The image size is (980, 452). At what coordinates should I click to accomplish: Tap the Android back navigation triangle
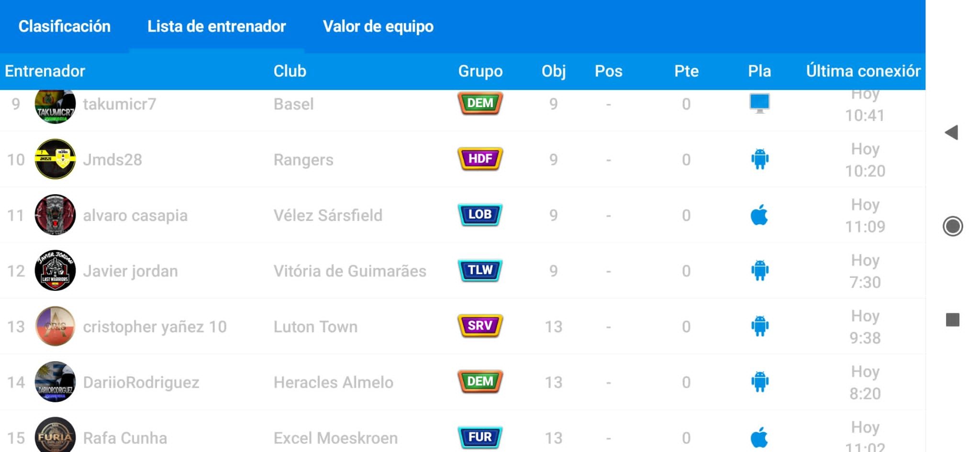[952, 132]
